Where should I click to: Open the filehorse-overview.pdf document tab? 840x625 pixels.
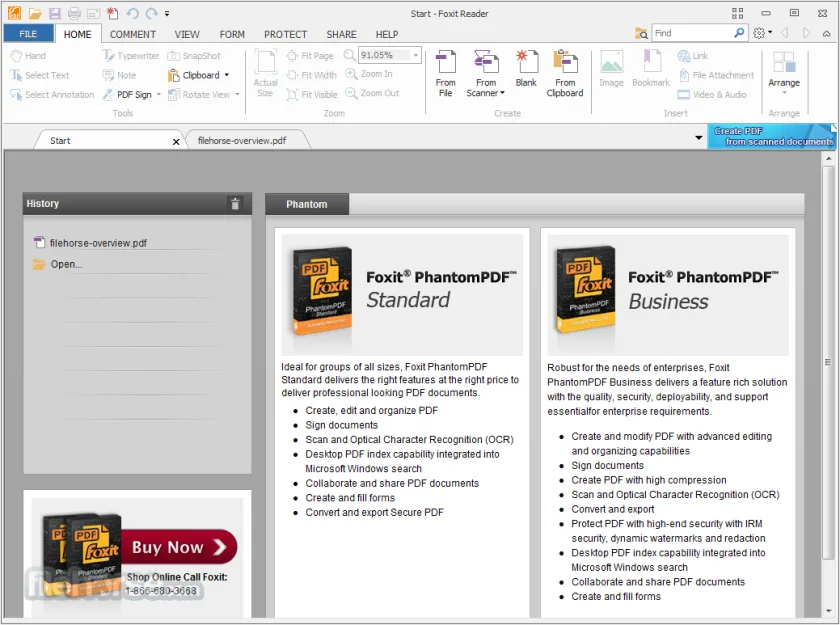coord(242,141)
